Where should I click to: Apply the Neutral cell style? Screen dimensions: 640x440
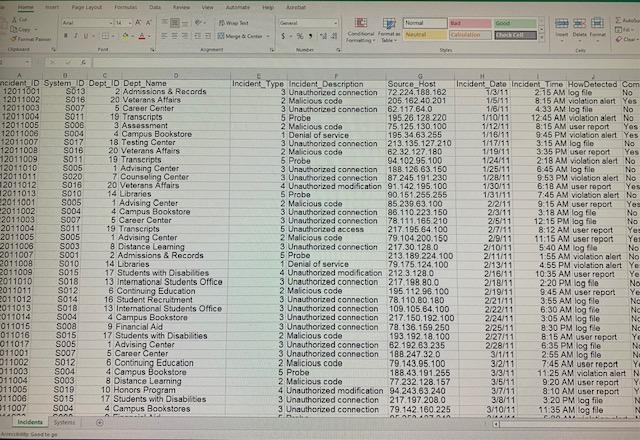pos(425,35)
